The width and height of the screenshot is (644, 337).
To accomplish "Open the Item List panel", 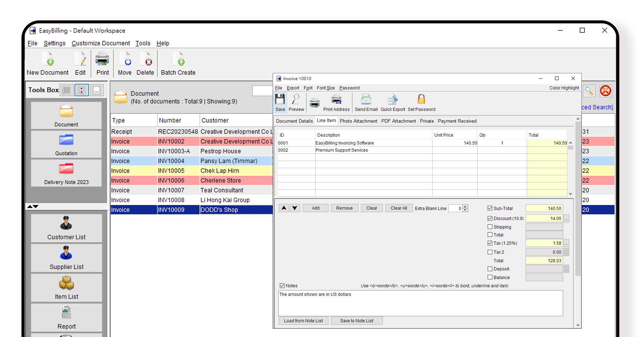I will [x=66, y=287].
